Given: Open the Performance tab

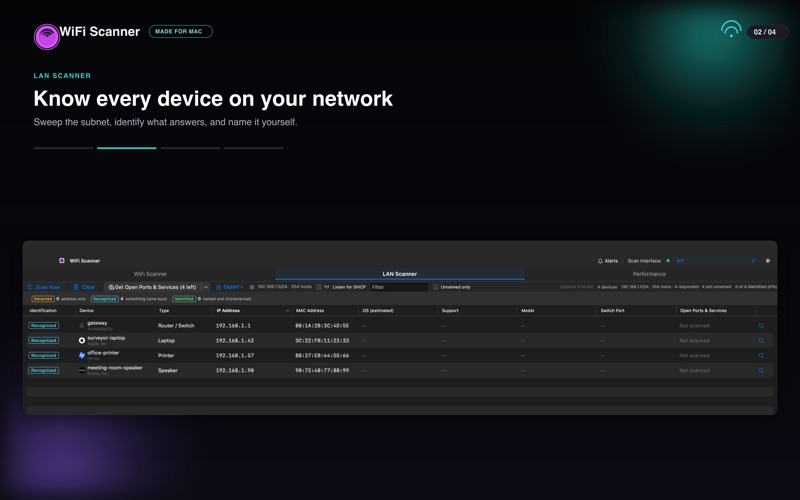Looking at the screenshot, I should (x=649, y=274).
